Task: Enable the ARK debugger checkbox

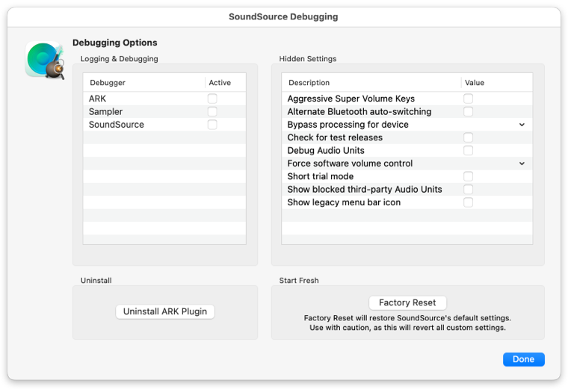Action: pyautogui.click(x=212, y=99)
